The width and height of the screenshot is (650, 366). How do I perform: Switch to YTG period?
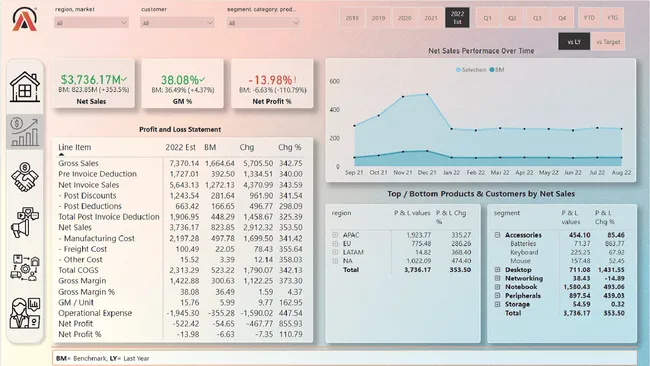click(612, 18)
